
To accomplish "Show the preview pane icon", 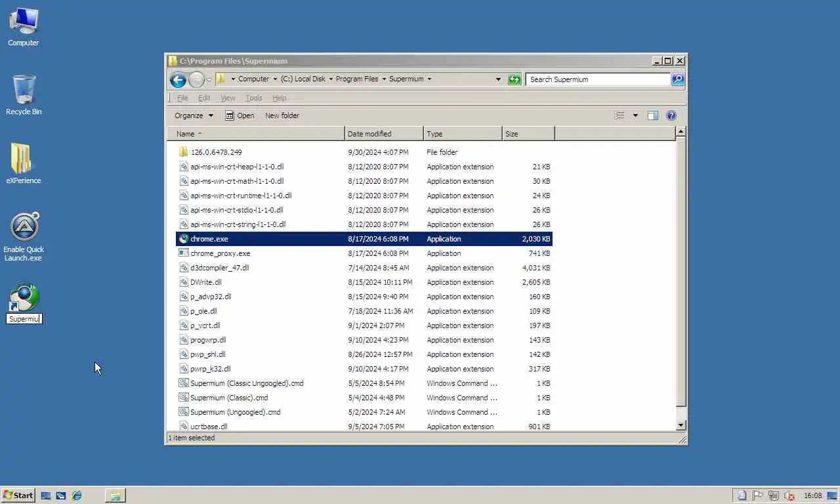I will (x=653, y=115).
